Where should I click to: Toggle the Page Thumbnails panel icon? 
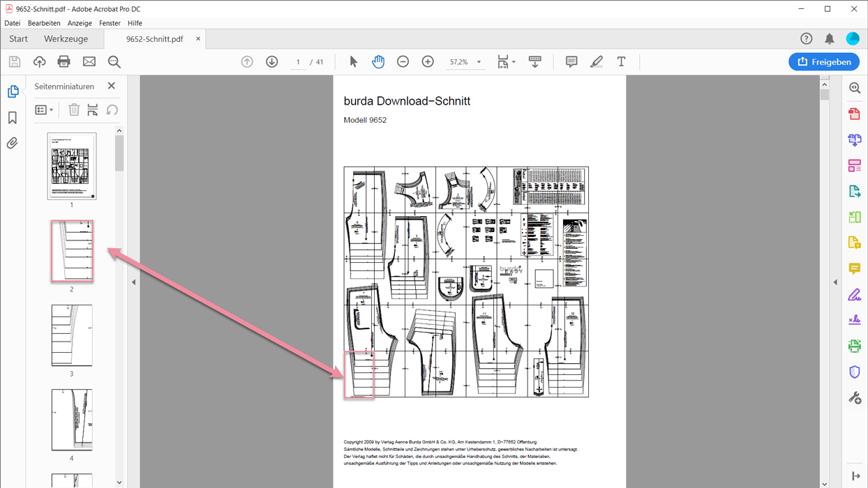point(13,92)
